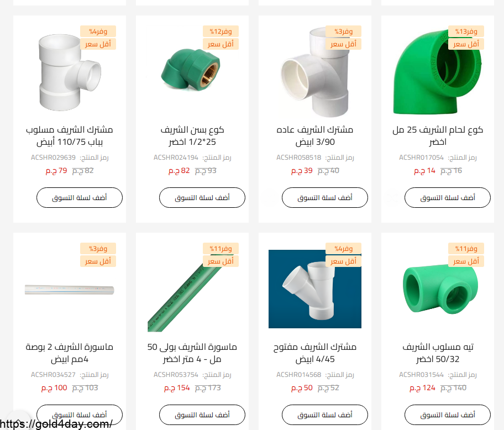This screenshot has width=504, height=430.
Task: Add green 25mm welding elbow to cart
Action: click(x=448, y=198)
